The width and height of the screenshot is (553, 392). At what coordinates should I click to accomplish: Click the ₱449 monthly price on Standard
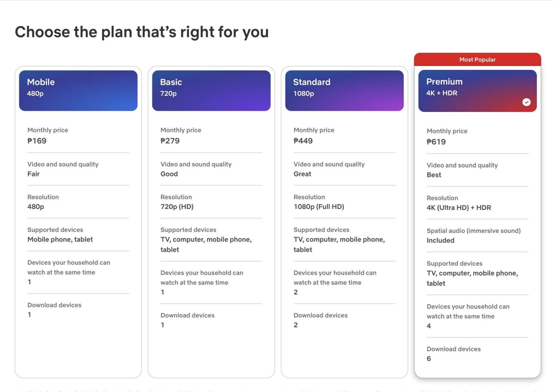(303, 141)
